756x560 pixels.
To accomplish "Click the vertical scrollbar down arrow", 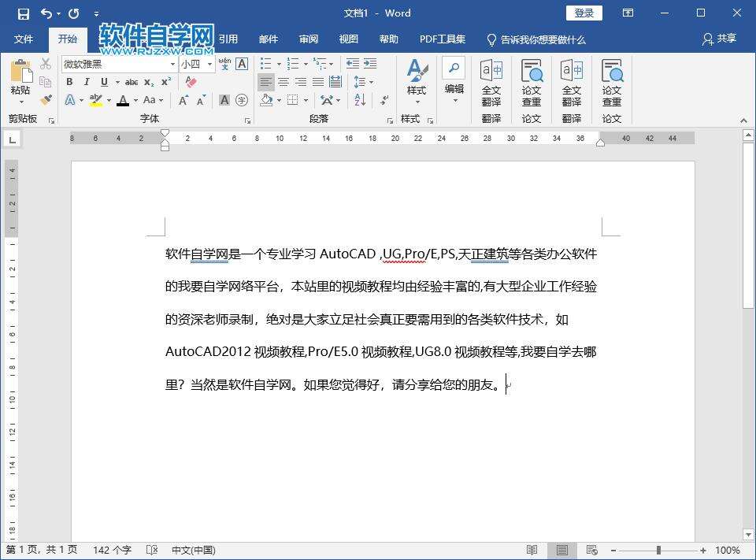I will coord(748,535).
